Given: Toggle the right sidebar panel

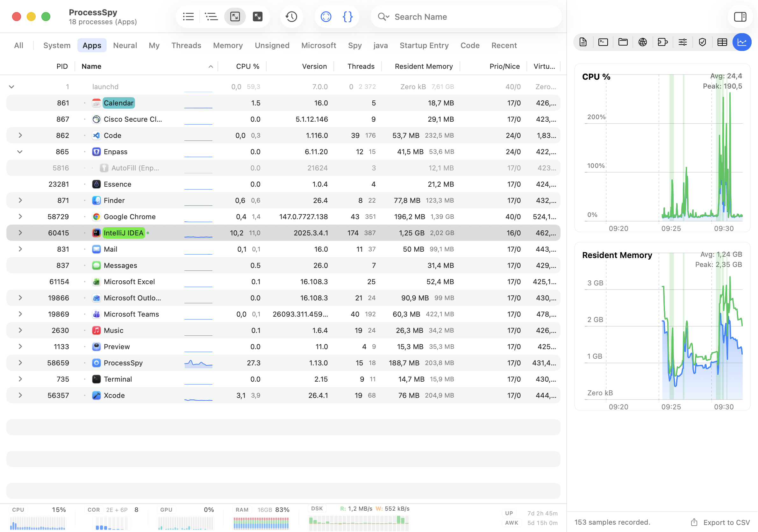Looking at the screenshot, I should 740,17.
